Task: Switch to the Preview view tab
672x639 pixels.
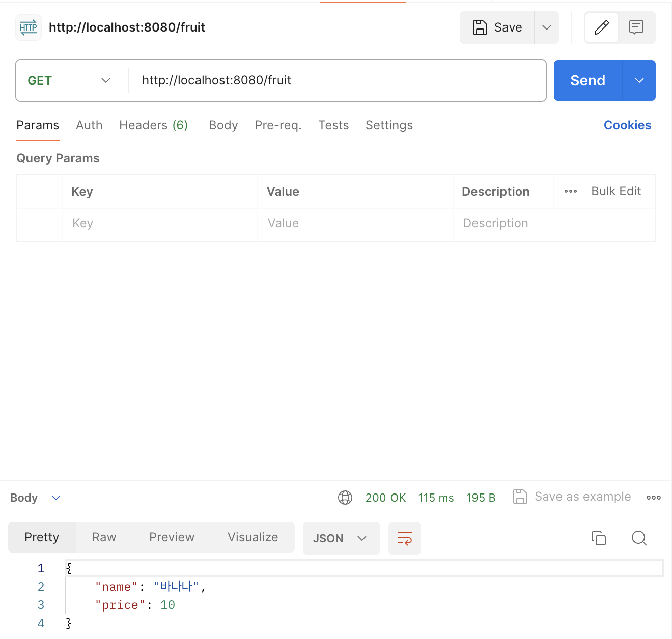Action: [172, 537]
